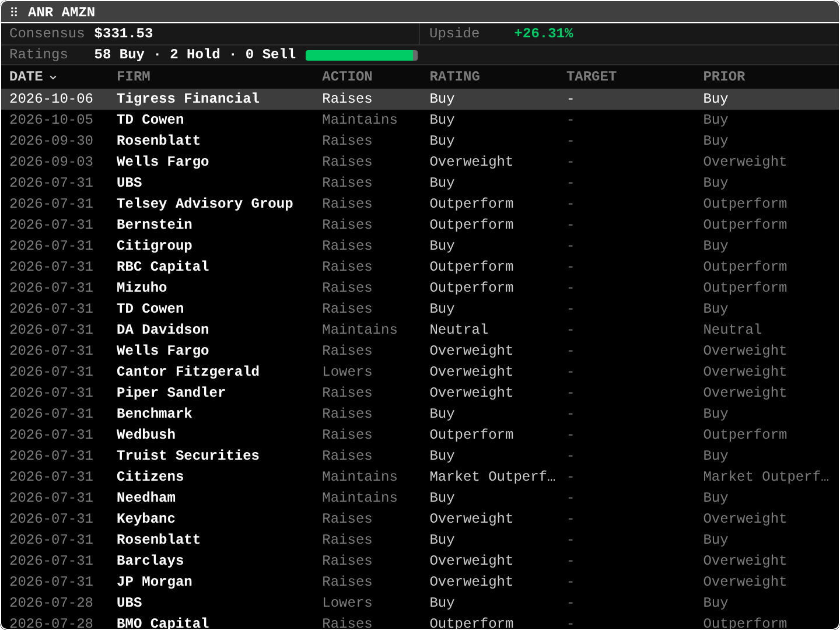840x630 pixels.
Task: Click the TARGET column header
Action: pyautogui.click(x=591, y=76)
